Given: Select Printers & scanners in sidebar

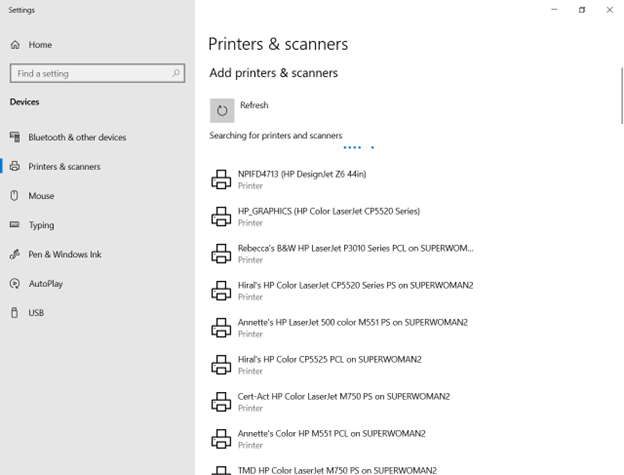Looking at the screenshot, I should pyautogui.click(x=98, y=166).
